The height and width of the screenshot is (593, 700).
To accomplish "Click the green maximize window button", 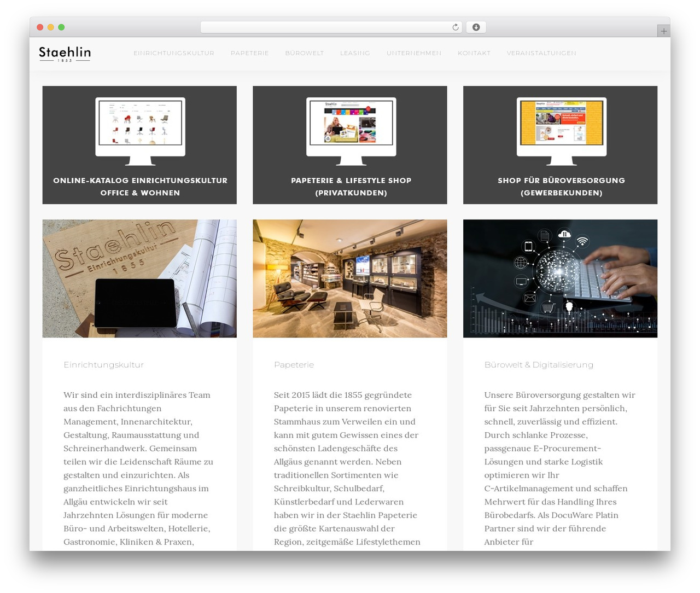I will [61, 27].
